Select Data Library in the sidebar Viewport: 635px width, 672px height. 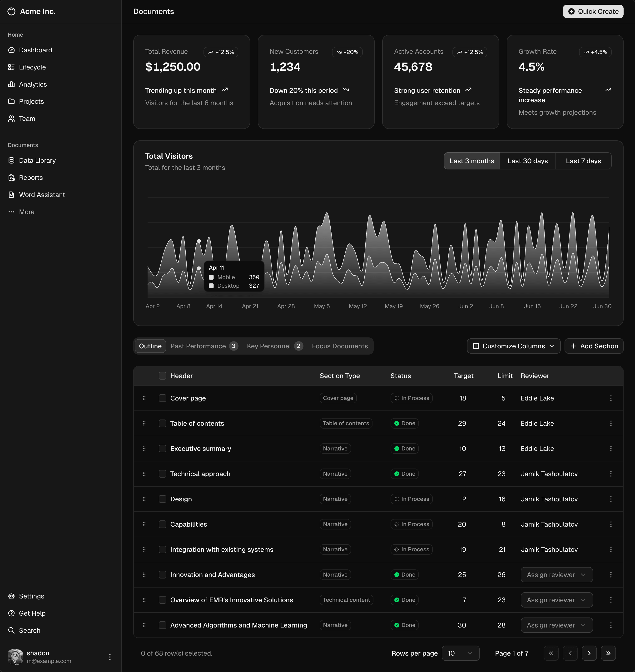coord(37,160)
